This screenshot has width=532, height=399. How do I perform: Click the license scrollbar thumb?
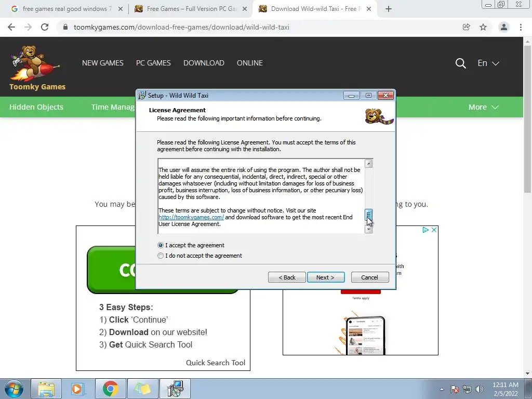click(368, 215)
